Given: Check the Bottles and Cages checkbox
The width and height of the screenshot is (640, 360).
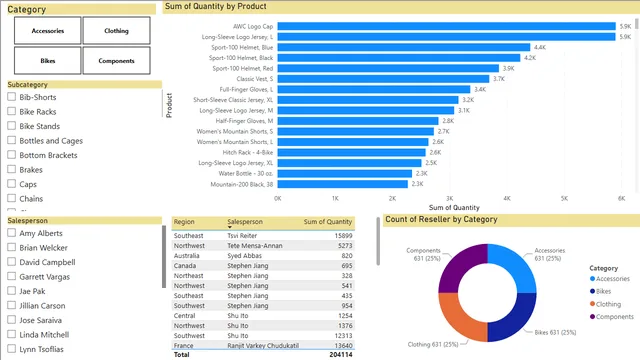Looking at the screenshot, I should click(11, 140).
